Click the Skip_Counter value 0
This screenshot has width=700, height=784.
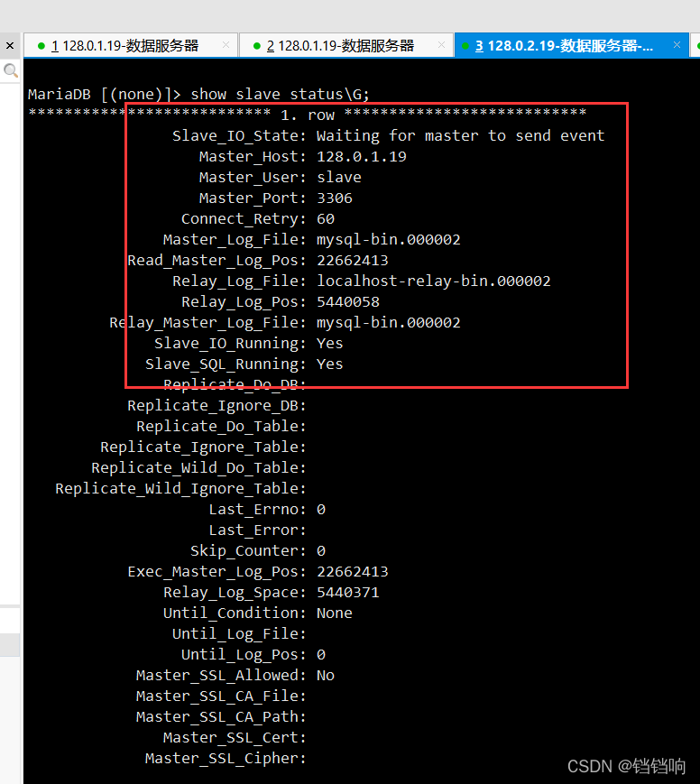click(x=321, y=550)
